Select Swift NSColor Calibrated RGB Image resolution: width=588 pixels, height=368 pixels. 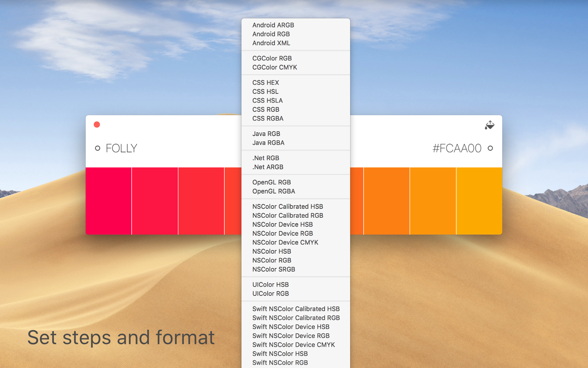coord(296,318)
